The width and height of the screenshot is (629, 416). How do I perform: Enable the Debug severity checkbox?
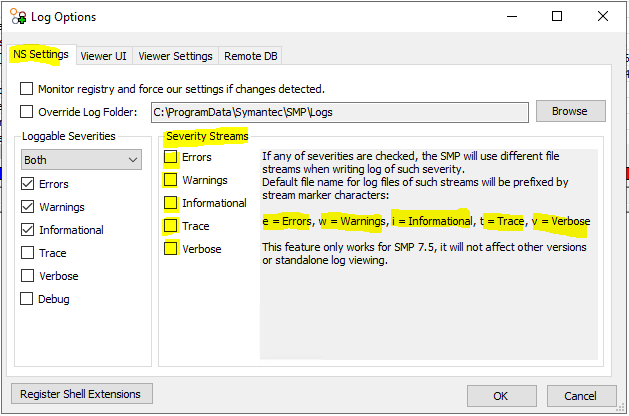[x=26, y=298]
